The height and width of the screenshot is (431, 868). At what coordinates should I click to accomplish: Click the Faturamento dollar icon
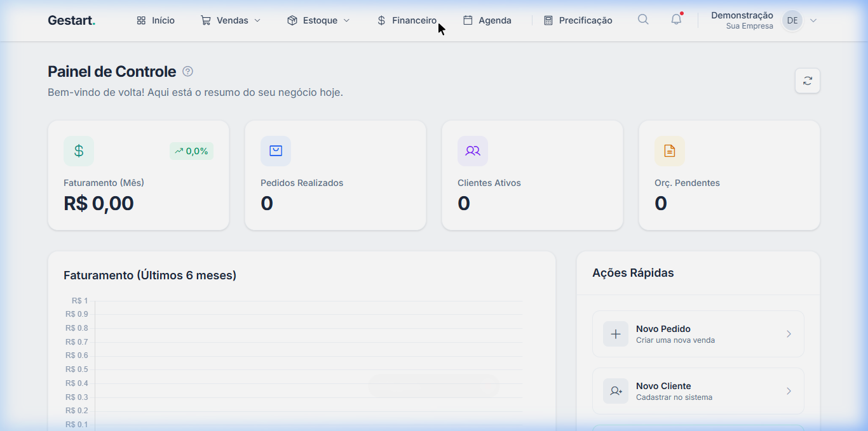click(x=79, y=151)
